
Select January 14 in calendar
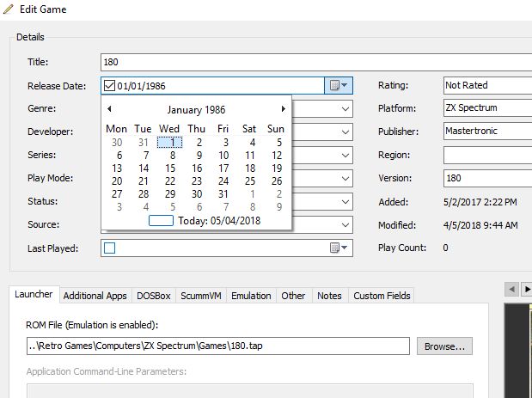(144, 168)
